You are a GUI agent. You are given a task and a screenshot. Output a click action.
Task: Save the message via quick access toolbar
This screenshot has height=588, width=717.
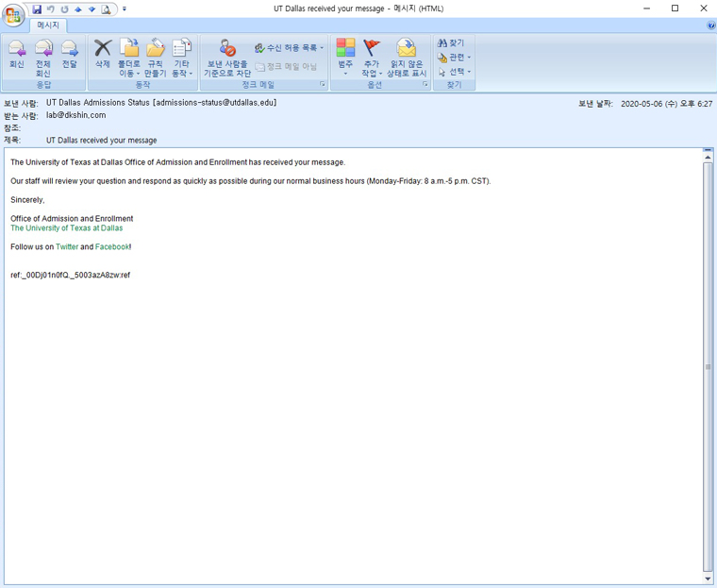(x=37, y=9)
